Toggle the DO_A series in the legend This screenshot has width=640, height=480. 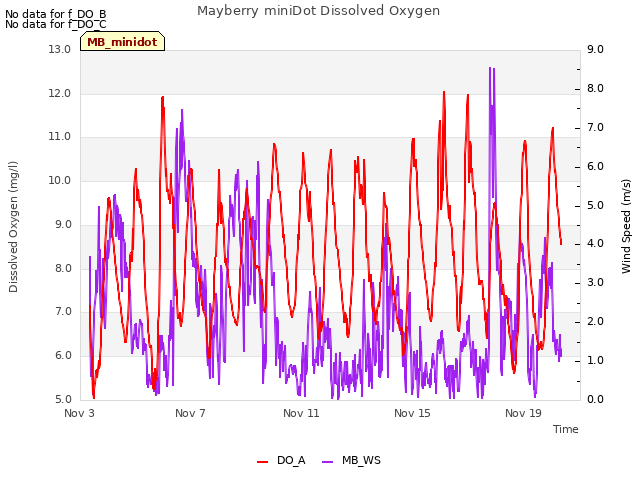(x=281, y=461)
